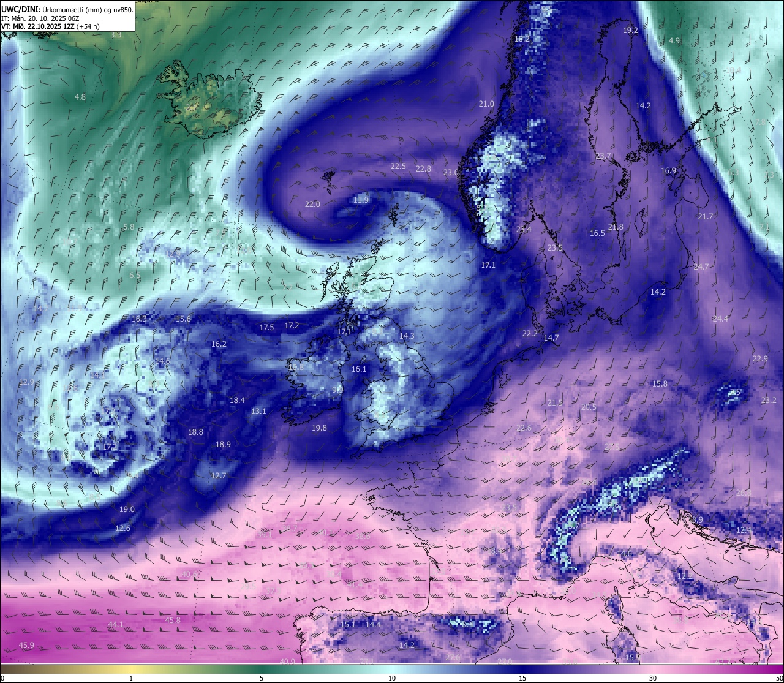784x683 pixels.
Task: Click the 11.9 value near the low center
Action: 361,200
